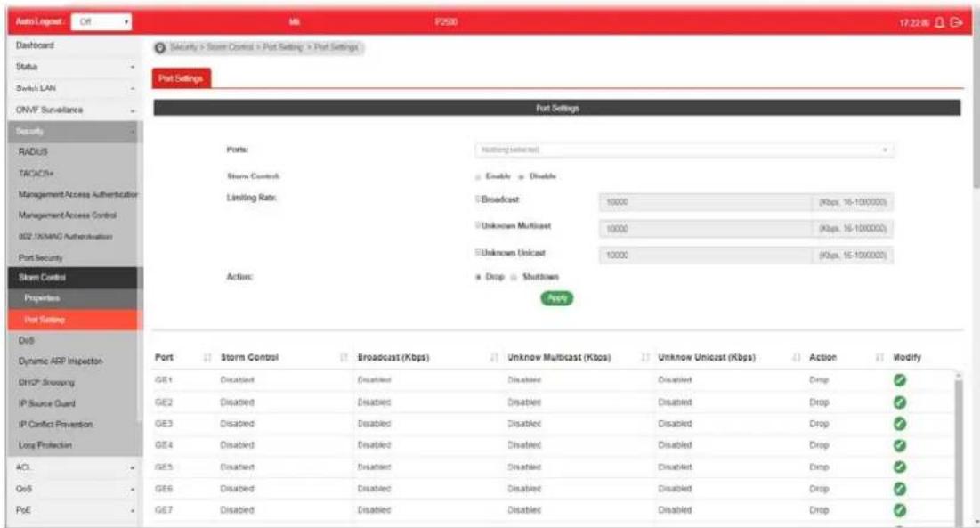Click the Unknown Multicast rate input field
The height and width of the screenshot is (528, 980).
706,229
